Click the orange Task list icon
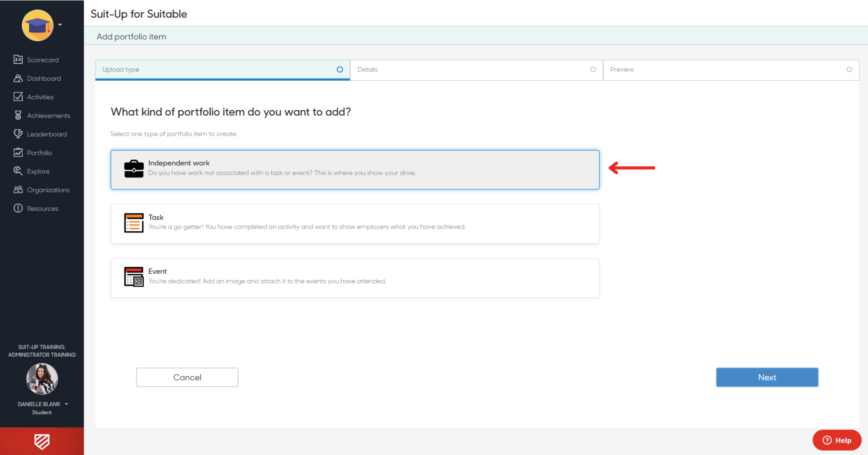The image size is (868, 455). [x=134, y=223]
